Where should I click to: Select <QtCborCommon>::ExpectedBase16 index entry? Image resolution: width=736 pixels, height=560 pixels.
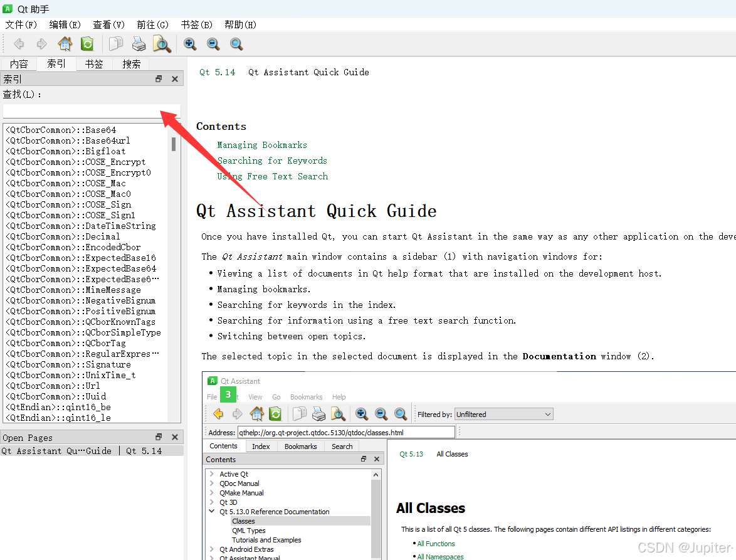point(80,258)
